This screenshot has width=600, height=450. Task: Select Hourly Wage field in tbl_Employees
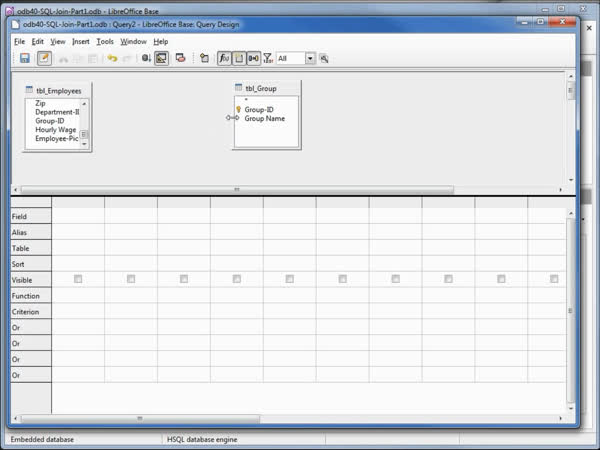tap(56, 130)
